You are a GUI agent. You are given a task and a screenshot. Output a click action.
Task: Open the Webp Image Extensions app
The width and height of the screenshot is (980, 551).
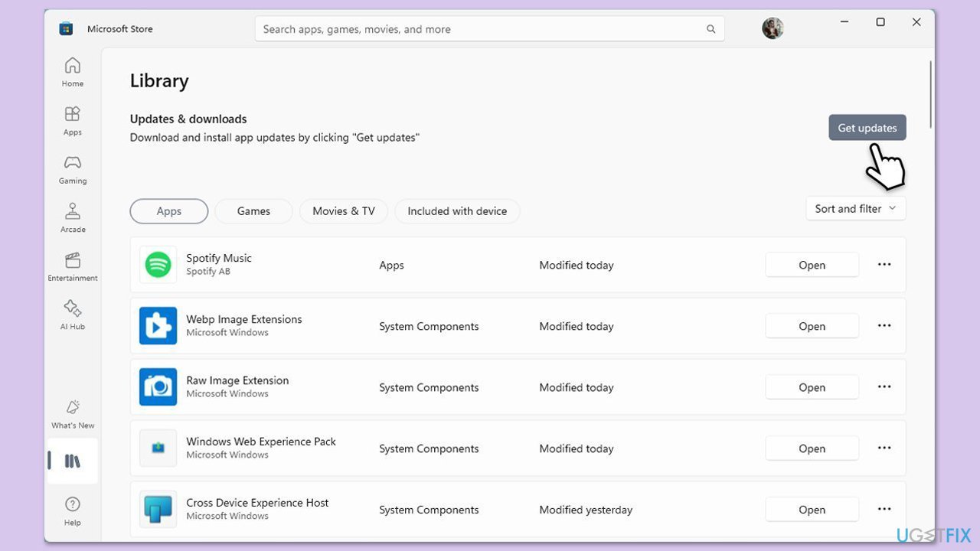point(812,326)
